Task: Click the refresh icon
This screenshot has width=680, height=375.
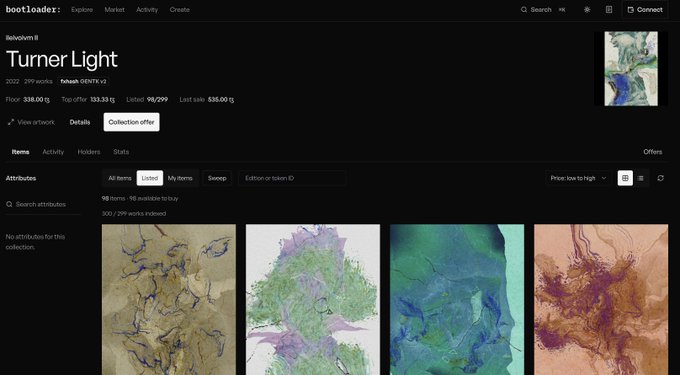Action: coord(660,178)
